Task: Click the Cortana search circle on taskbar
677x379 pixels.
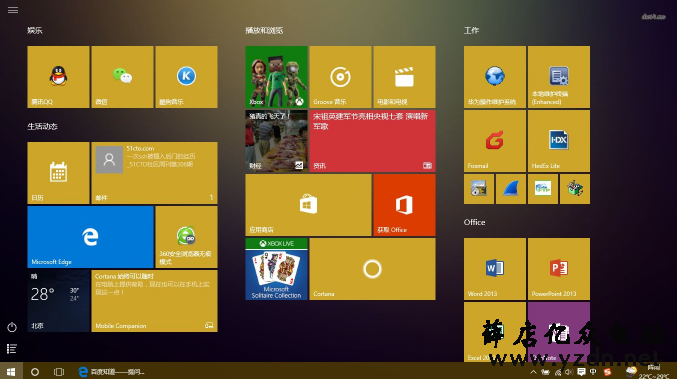Action: 35,372
